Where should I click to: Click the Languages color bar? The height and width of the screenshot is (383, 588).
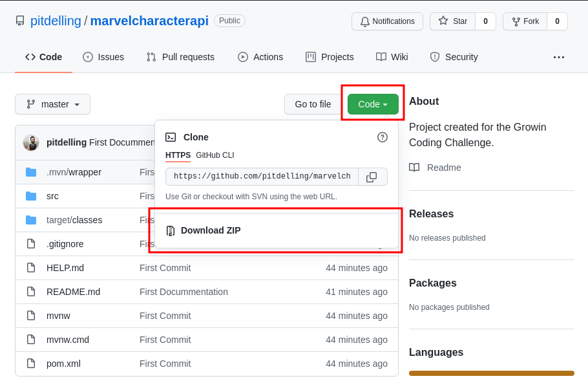[492, 373]
